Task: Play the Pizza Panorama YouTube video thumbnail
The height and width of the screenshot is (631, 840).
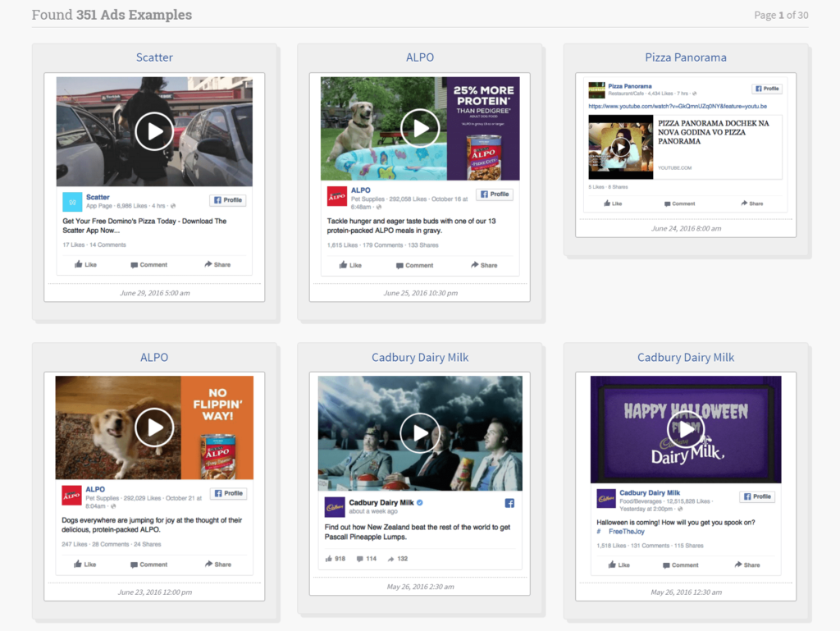Action: [621, 147]
